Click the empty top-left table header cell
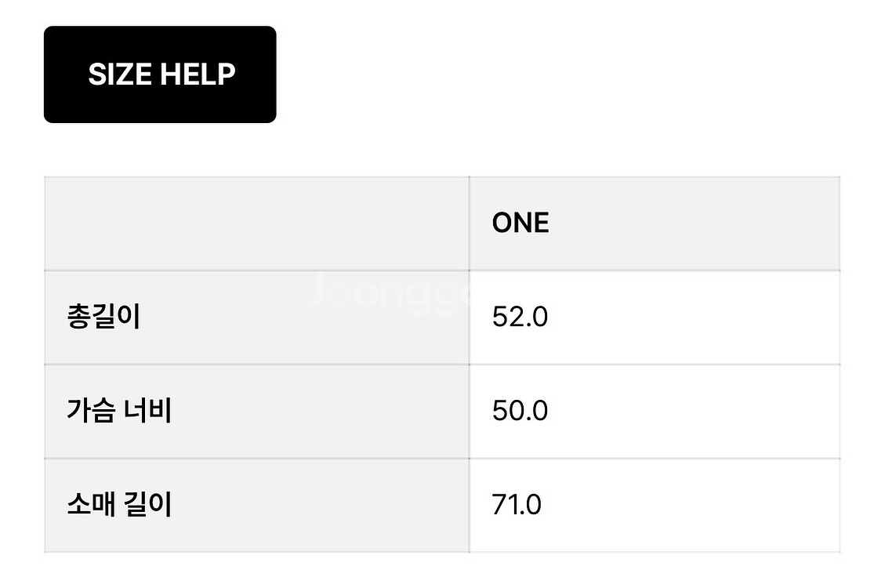Image resolution: width=885 pixels, height=588 pixels. 257,223
